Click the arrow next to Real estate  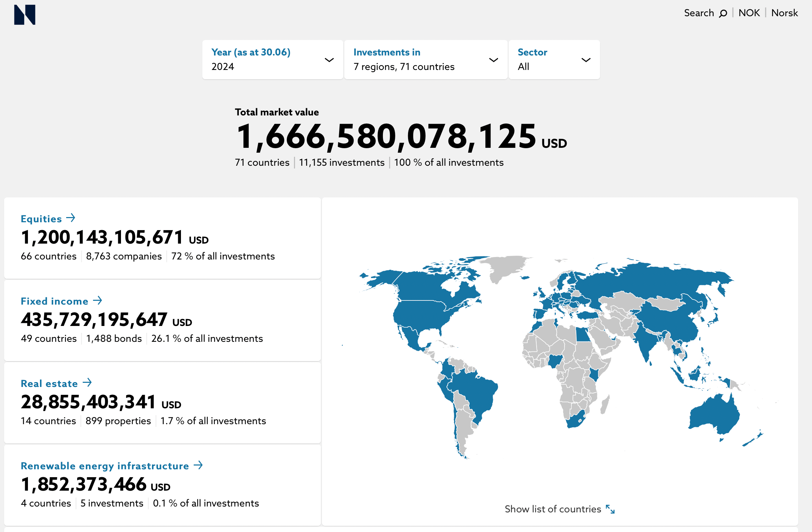tap(87, 382)
